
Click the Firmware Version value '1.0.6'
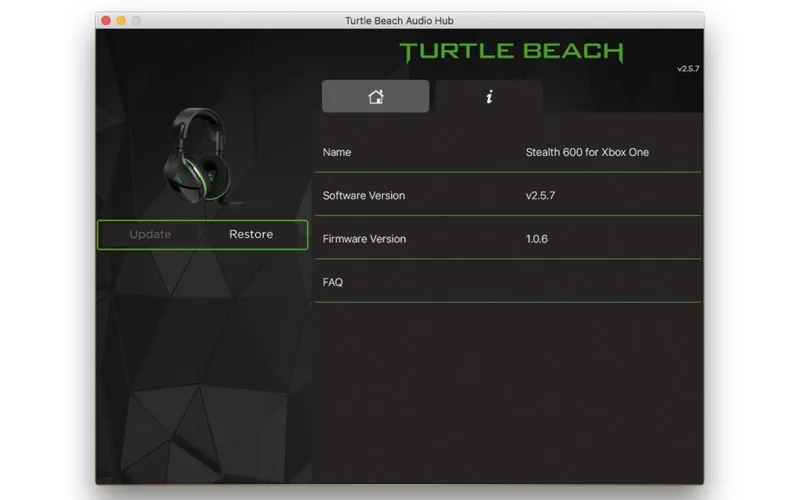coord(537,239)
